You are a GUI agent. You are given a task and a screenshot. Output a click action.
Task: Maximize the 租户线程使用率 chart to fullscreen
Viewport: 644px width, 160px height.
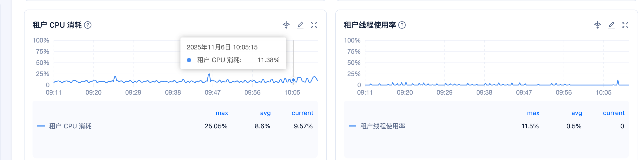pyautogui.click(x=625, y=25)
